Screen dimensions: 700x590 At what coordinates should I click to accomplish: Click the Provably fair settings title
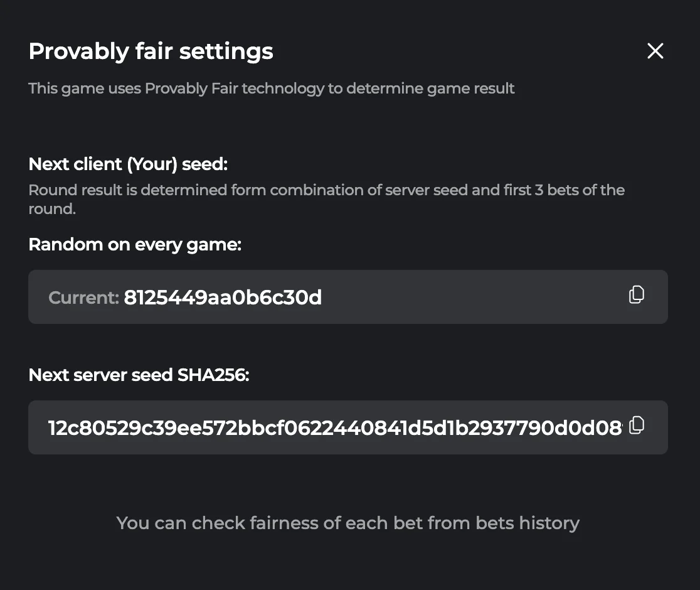(151, 51)
